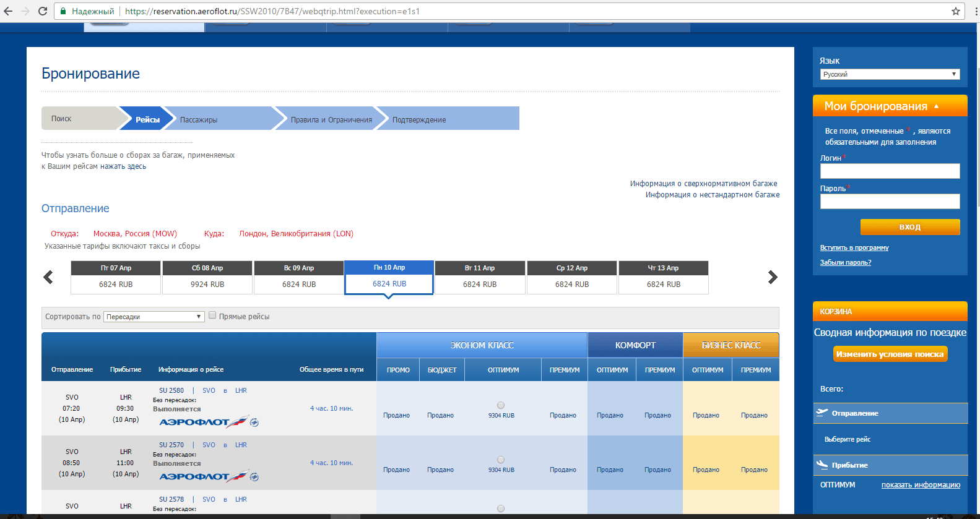Click the Мои бронирования panel header
Image resolution: width=980 pixels, height=519 pixels.
(890, 106)
